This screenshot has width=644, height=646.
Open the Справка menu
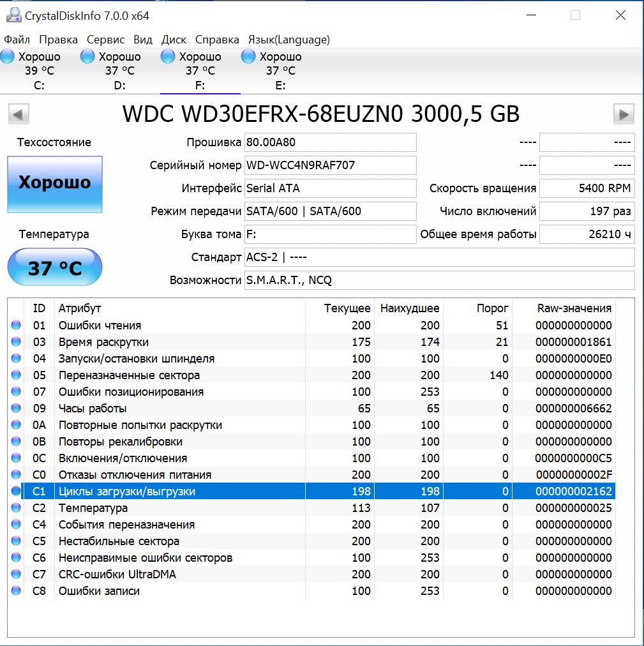[217, 40]
